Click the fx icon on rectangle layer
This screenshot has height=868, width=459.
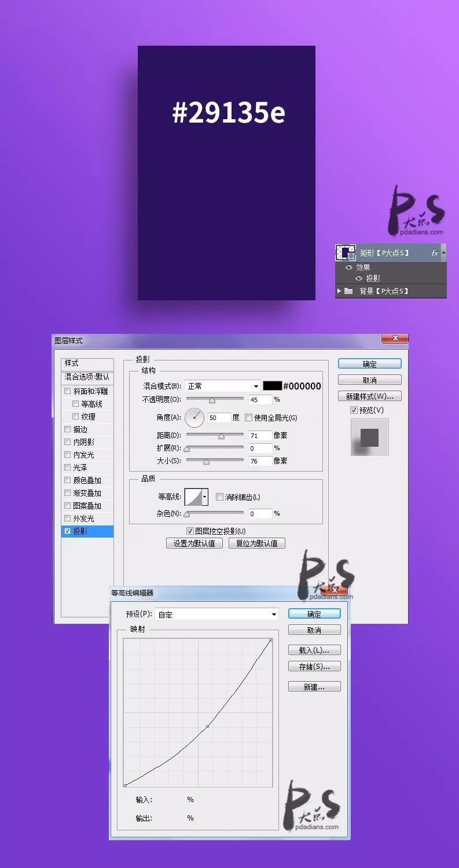pos(434,253)
